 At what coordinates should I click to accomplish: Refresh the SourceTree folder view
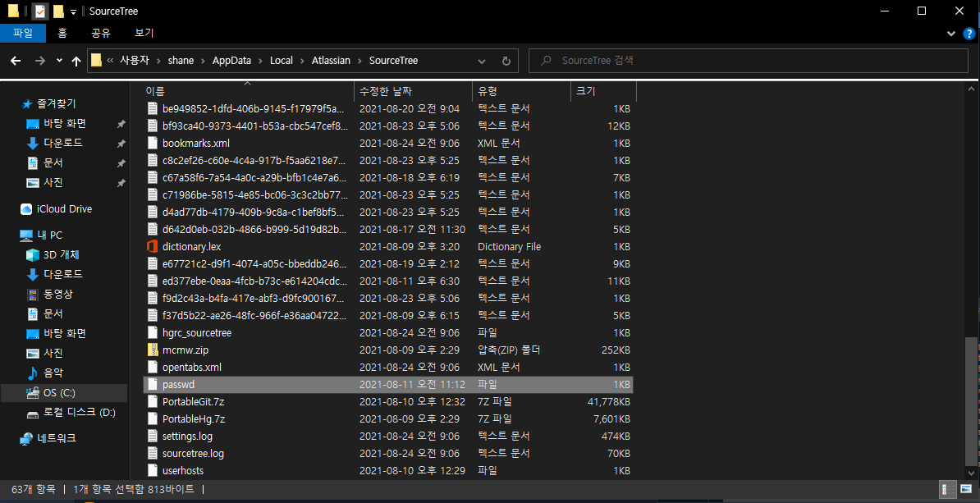[506, 61]
